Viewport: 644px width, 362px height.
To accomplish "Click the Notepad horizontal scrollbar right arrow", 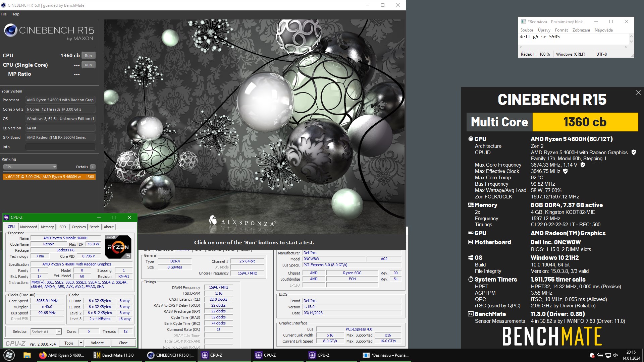I will pos(626,47).
